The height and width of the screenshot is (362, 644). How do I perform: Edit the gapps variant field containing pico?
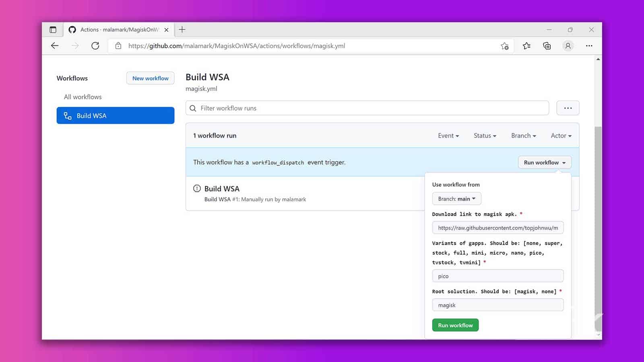[498, 276]
